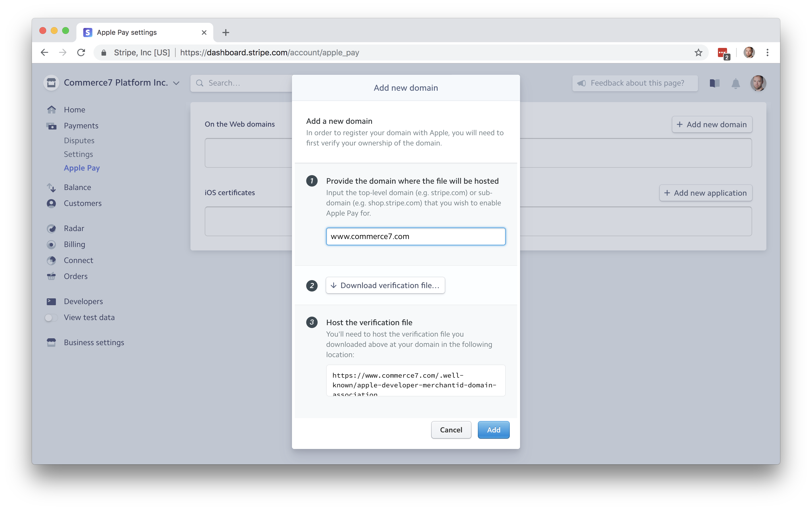Click the Business settings store icon
Viewport: 812px width, 510px height.
(x=51, y=342)
